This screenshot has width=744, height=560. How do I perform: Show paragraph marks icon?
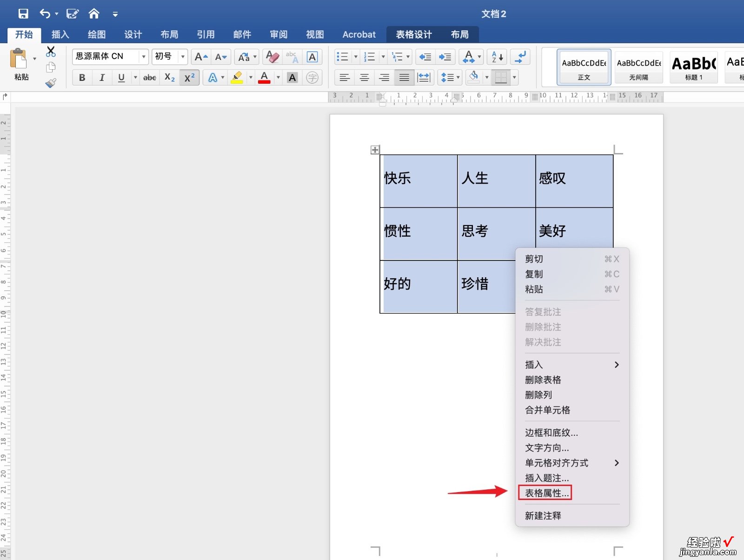(520, 57)
